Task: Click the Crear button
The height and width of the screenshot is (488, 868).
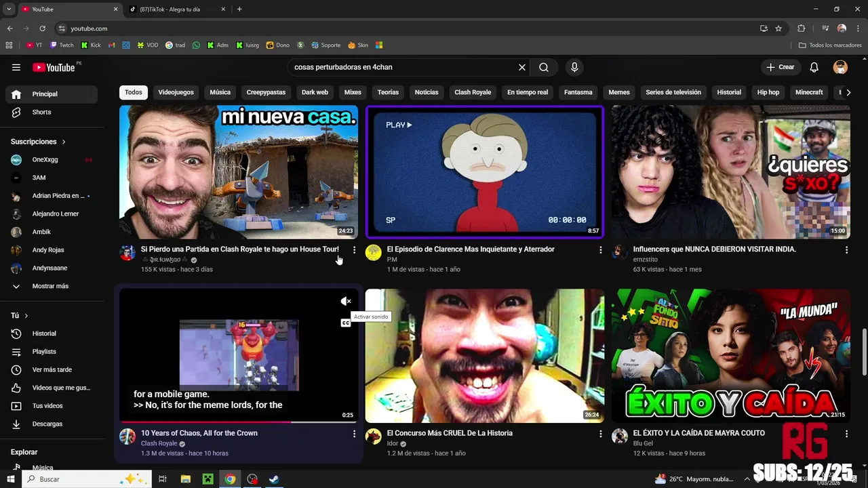Action: (x=781, y=67)
